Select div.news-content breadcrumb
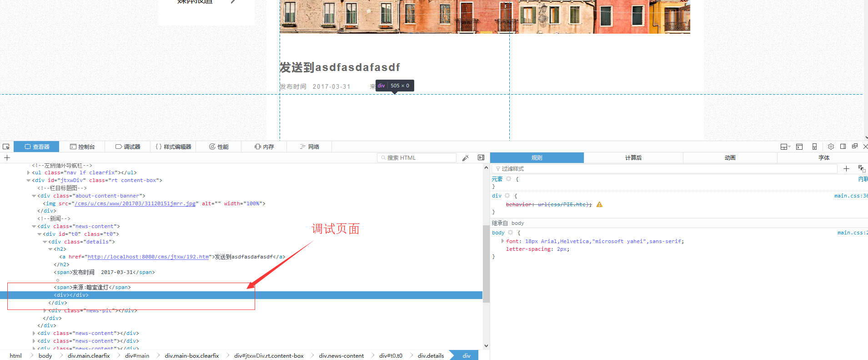 [341, 355]
